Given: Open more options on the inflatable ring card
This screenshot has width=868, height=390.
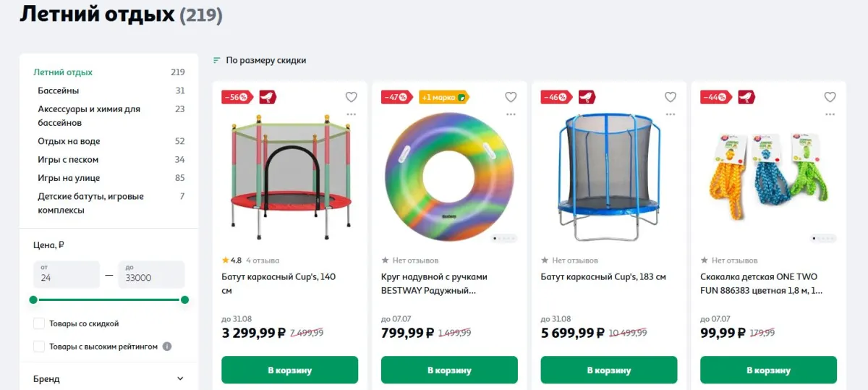Looking at the screenshot, I should click(x=511, y=114).
